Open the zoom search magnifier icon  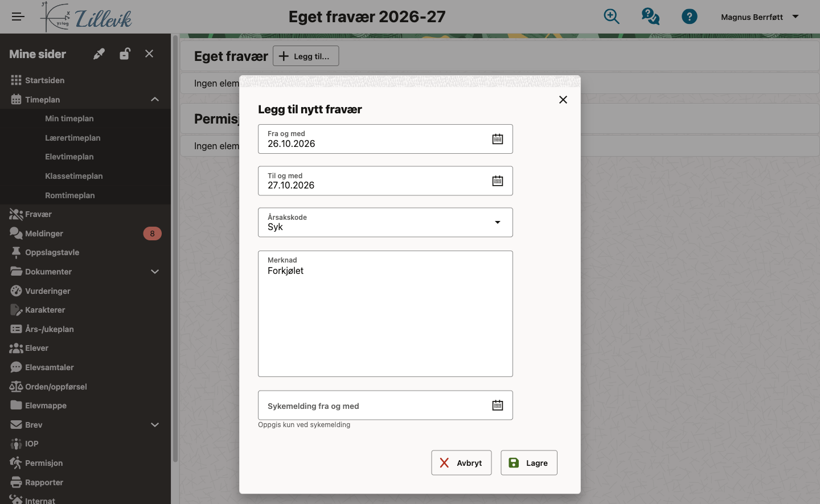[x=612, y=17]
